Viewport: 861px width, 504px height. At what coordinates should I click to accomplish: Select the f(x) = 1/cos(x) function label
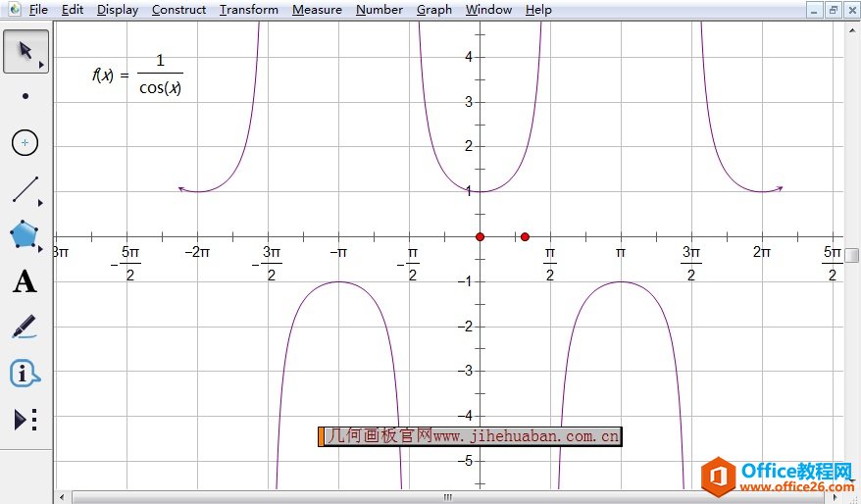coord(137,76)
